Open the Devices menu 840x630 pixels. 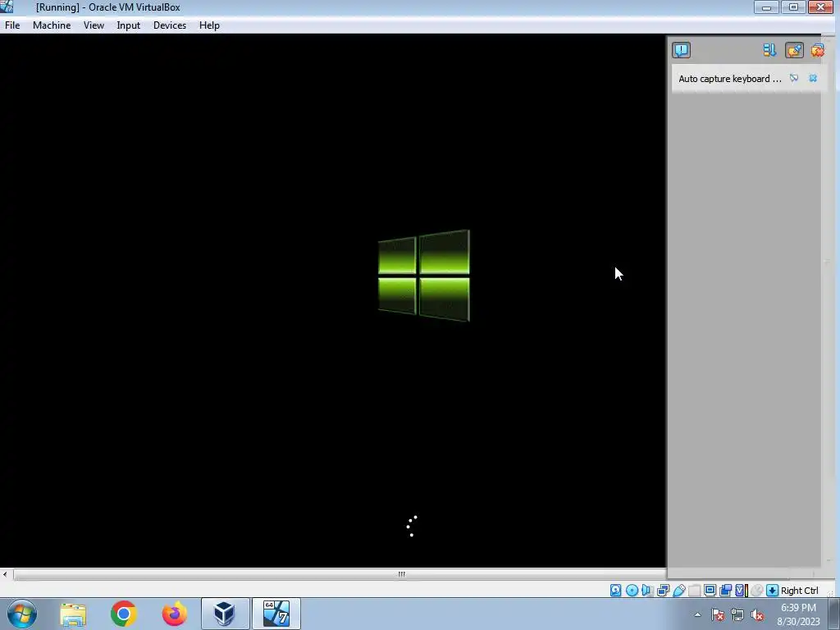click(x=170, y=25)
